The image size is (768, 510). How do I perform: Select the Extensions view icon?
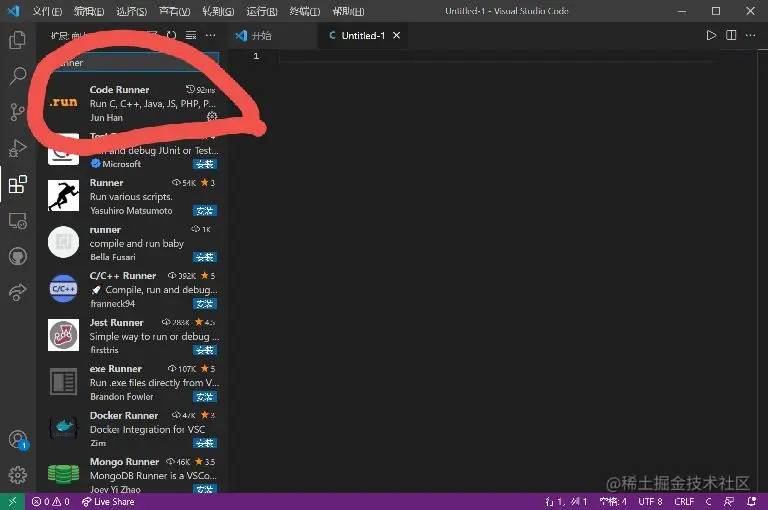pos(18,184)
